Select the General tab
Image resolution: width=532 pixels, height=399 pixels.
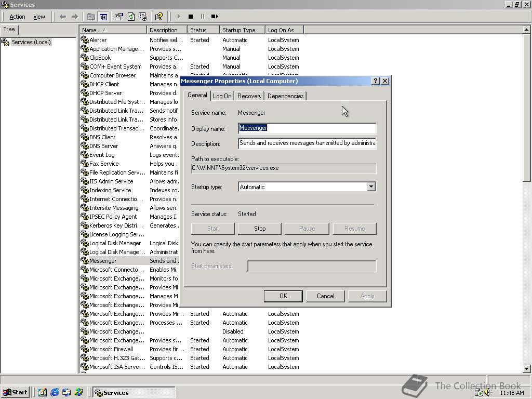pos(197,96)
